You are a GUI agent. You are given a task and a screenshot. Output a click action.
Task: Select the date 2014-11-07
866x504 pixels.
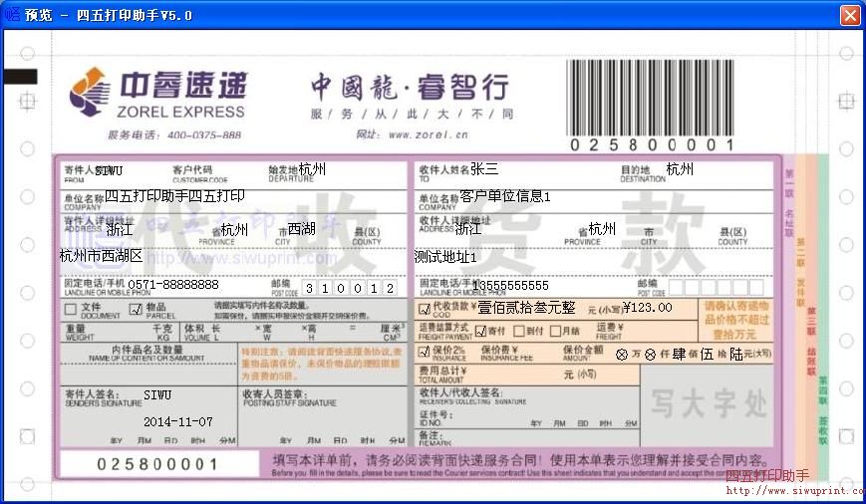177,421
